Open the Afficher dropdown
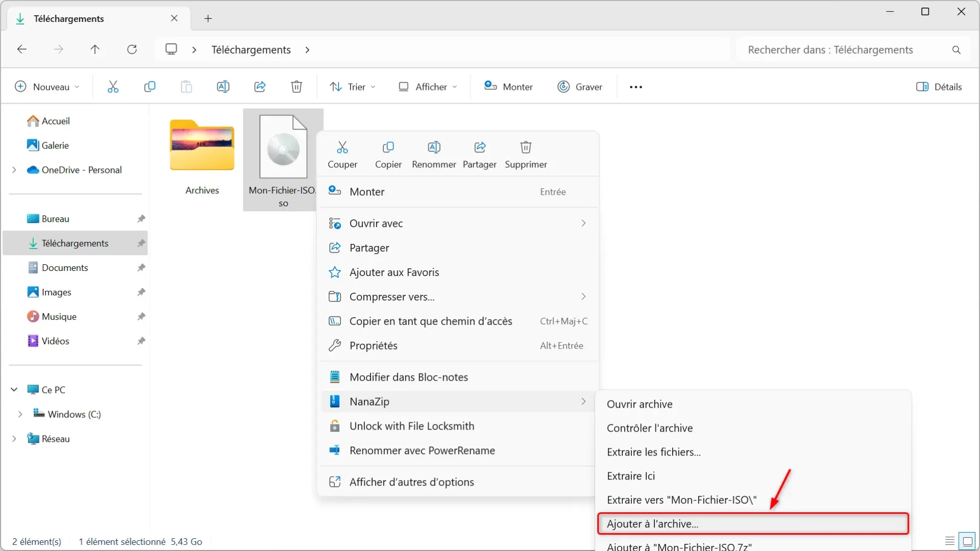980x551 pixels. point(428,87)
